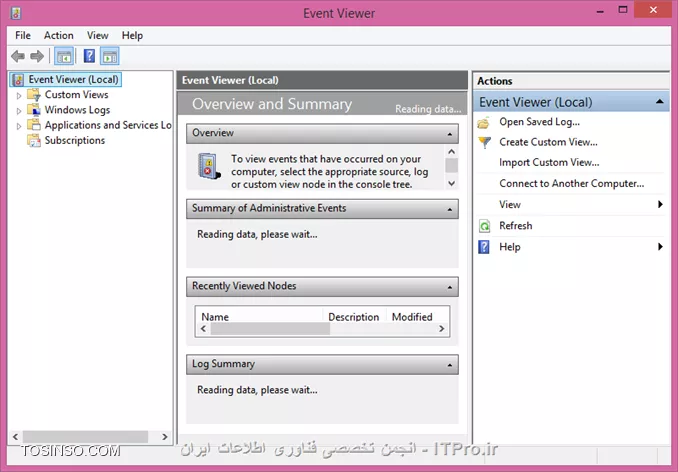This screenshot has height=472, width=678.
Task: Select Custom Views in the tree
Action: pos(77,95)
